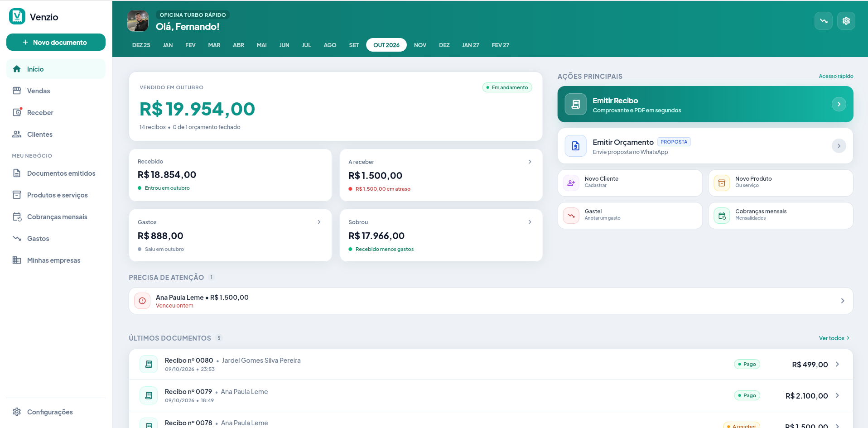Click the red alert icon for Ana Paula Leme
The image size is (868, 428).
click(x=142, y=301)
